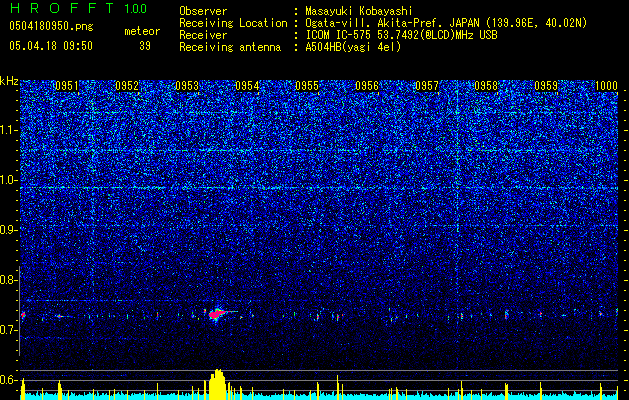Screen dimensions: 629x400
Task: Click the 1.1 kHz axis label
Action: point(8,130)
